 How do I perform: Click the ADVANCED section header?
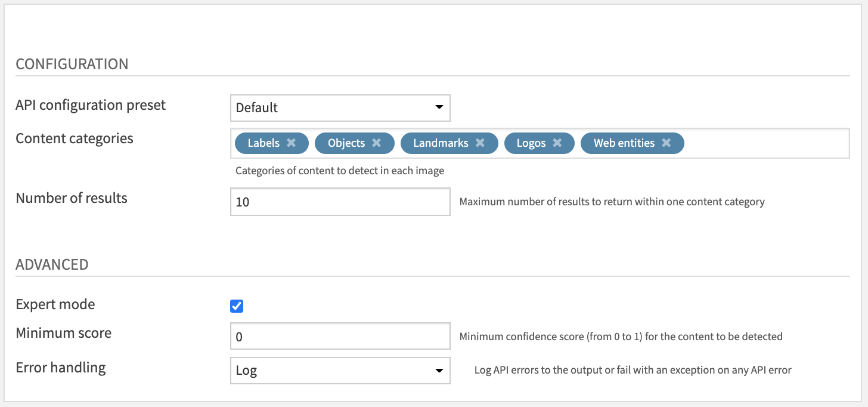(52, 264)
